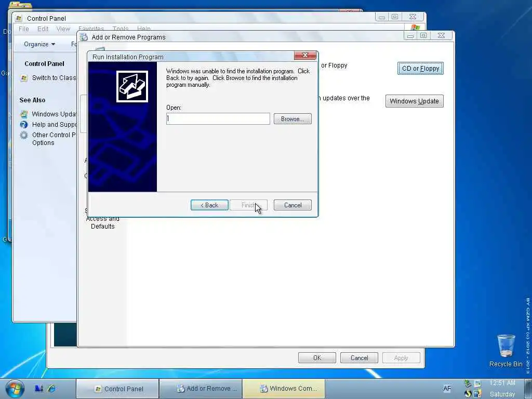Click the Help and Support question-mark icon
Viewport: 532px width, 399px height.
(24, 125)
